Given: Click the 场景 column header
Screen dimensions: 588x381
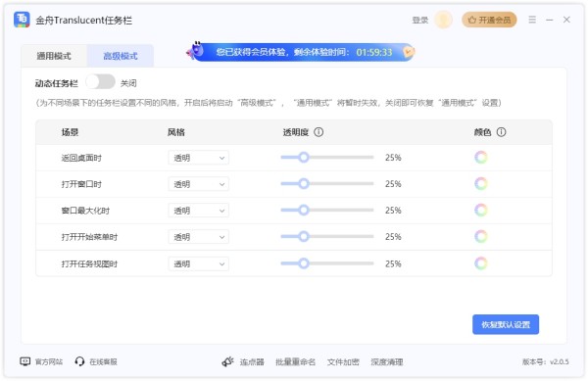Looking at the screenshot, I should tap(70, 132).
